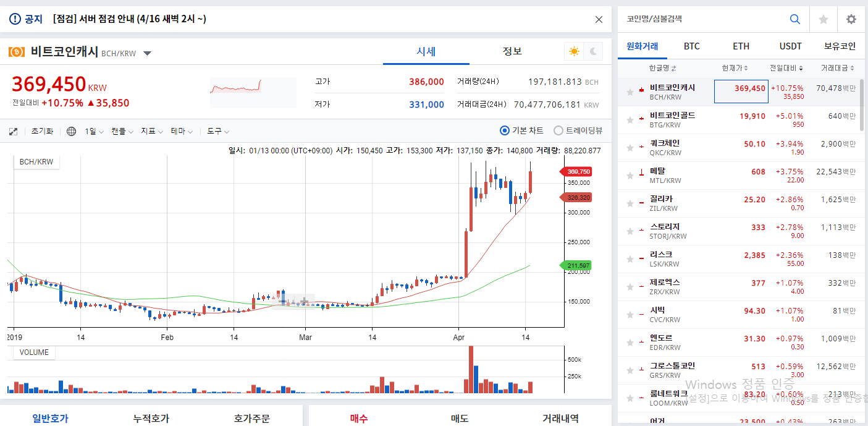The width and height of the screenshot is (868, 426).
Task: Open coin list settings gear
Action: coord(851,19)
